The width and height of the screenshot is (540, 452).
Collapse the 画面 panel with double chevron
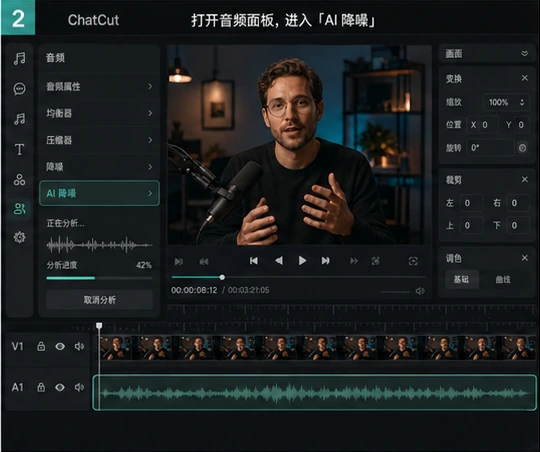tap(524, 54)
